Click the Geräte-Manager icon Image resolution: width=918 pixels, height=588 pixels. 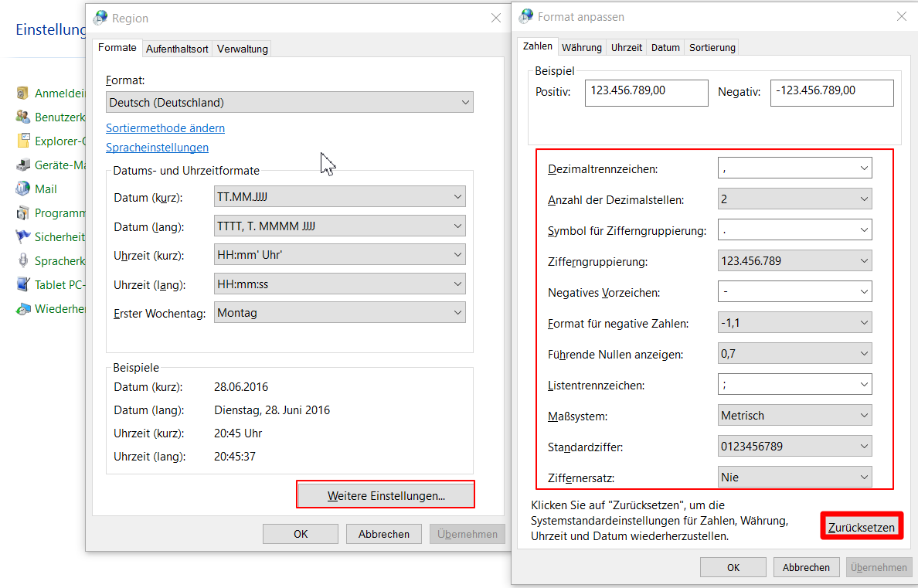pyautogui.click(x=23, y=165)
